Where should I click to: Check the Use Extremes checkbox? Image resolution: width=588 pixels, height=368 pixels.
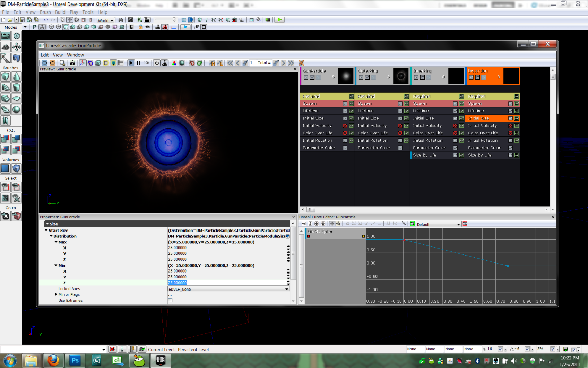pos(170,300)
